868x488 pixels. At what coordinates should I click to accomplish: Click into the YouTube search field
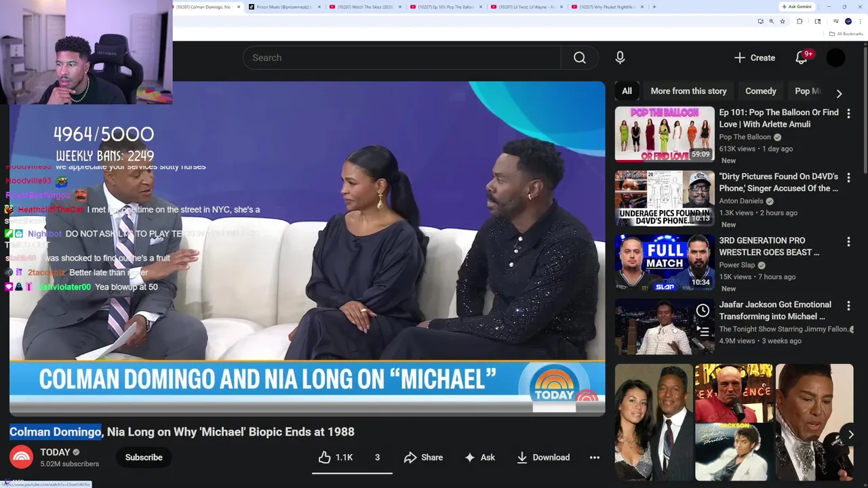pyautogui.click(x=402, y=58)
